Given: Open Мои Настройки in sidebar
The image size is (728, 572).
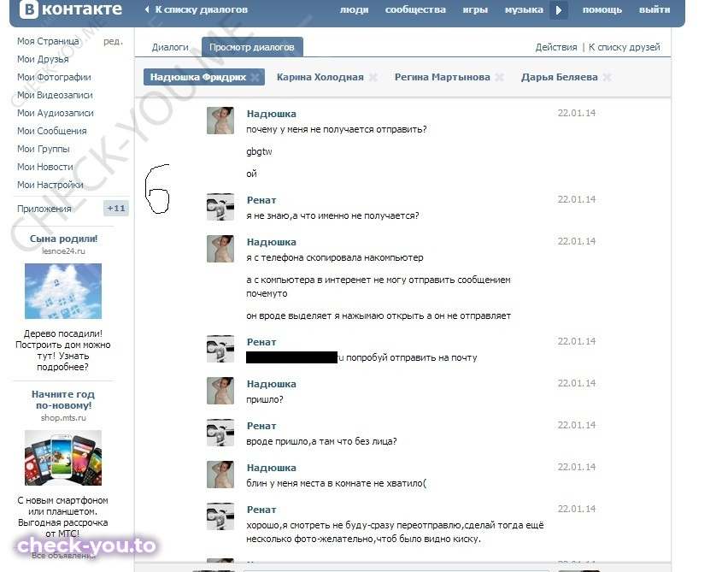Looking at the screenshot, I should [50, 185].
